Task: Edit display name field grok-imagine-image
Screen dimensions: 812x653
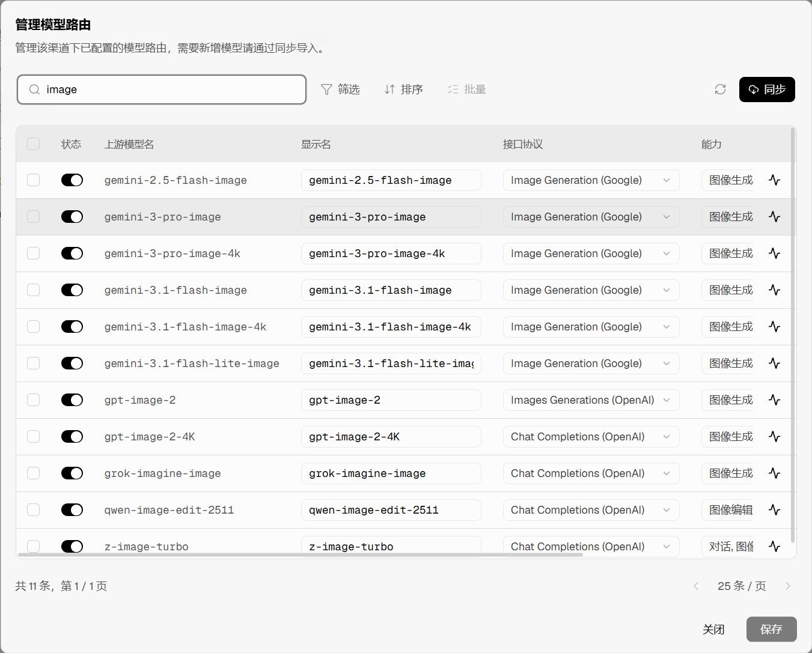Action: (391, 473)
